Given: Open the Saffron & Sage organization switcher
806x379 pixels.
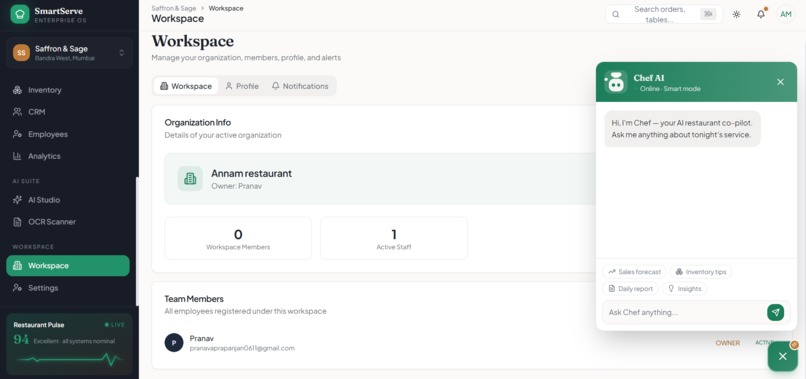Looking at the screenshot, I should pos(69,52).
